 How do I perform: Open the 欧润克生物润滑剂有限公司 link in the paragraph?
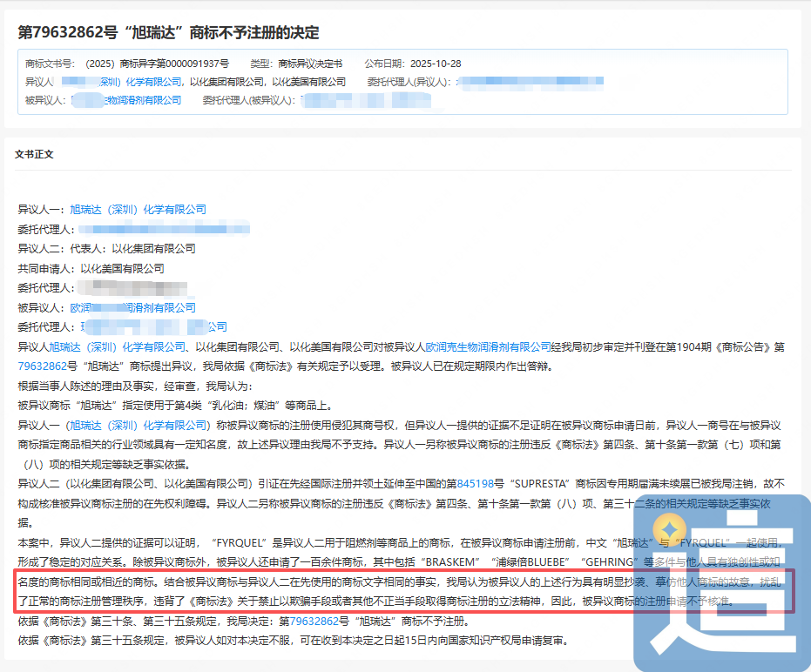pyautogui.click(x=488, y=346)
